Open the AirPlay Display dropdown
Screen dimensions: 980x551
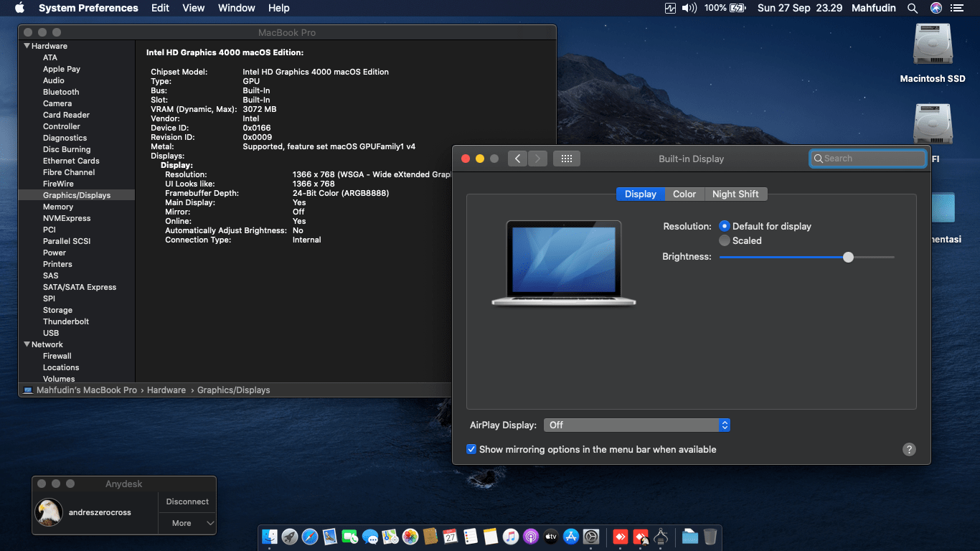636,425
